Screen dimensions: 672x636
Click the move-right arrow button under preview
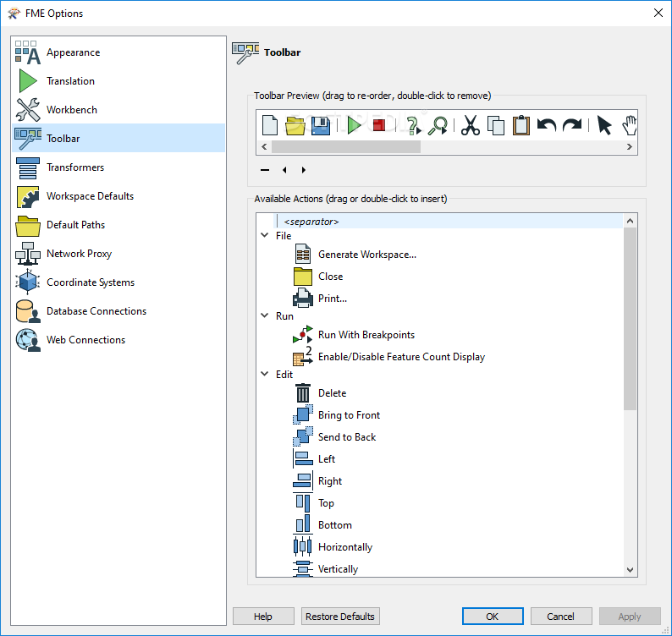(304, 170)
